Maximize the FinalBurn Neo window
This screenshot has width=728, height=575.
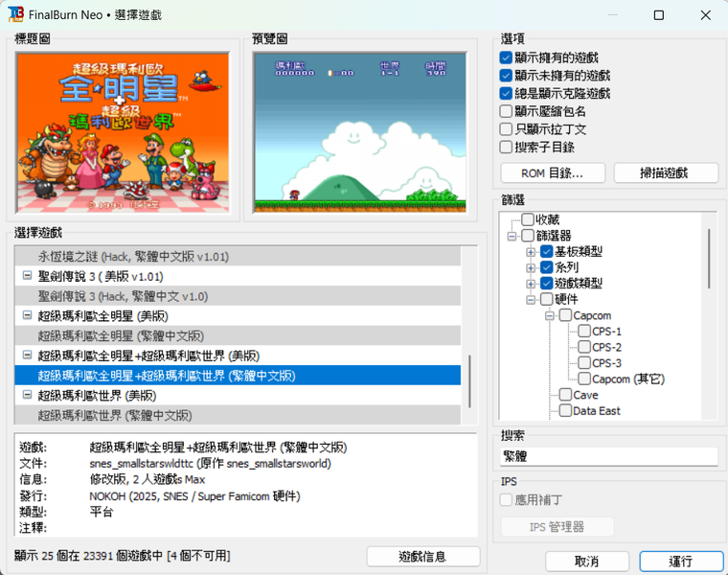(x=658, y=15)
